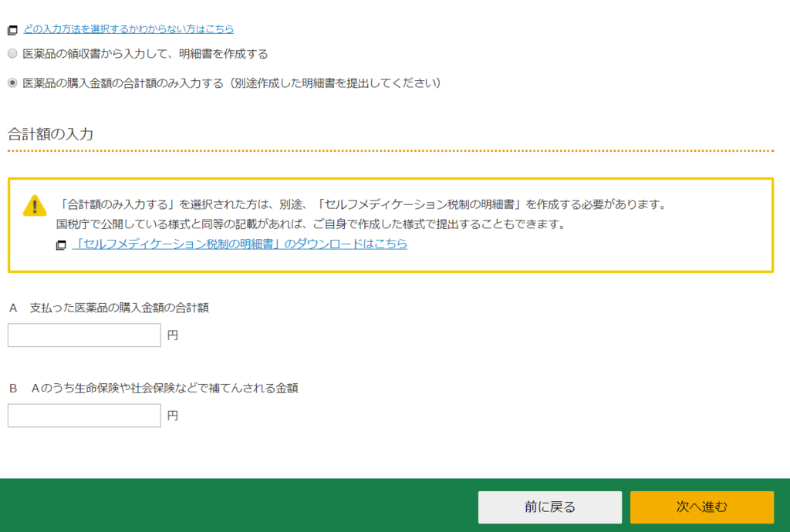Click the notice text starting 国税庁で公開している様式
790x532 pixels.
click(x=312, y=224)
